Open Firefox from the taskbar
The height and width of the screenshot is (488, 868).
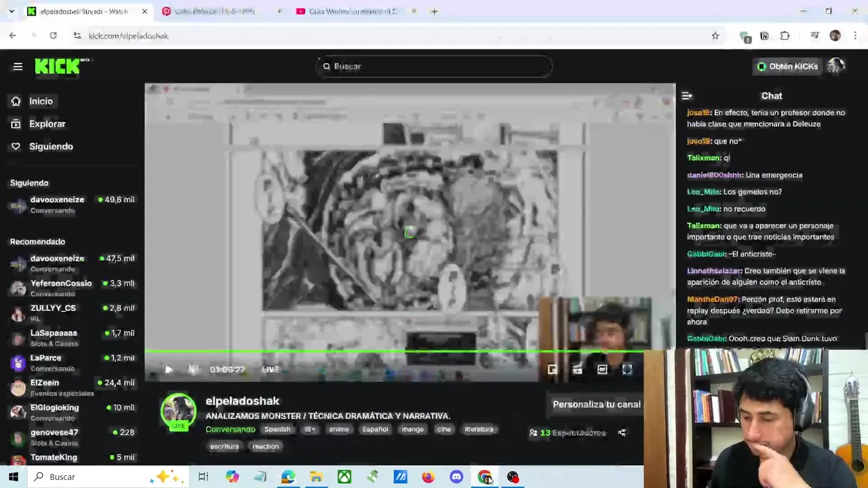pyautogui.click(x=428, y=477)
